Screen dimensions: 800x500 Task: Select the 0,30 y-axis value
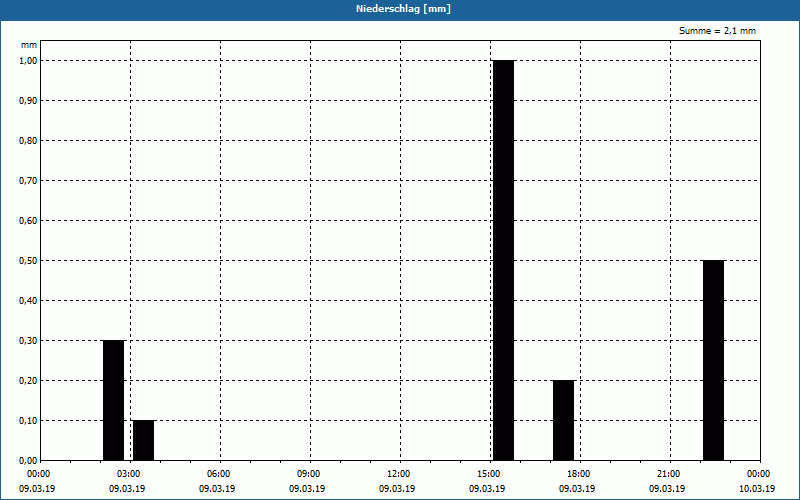[28, 341]
